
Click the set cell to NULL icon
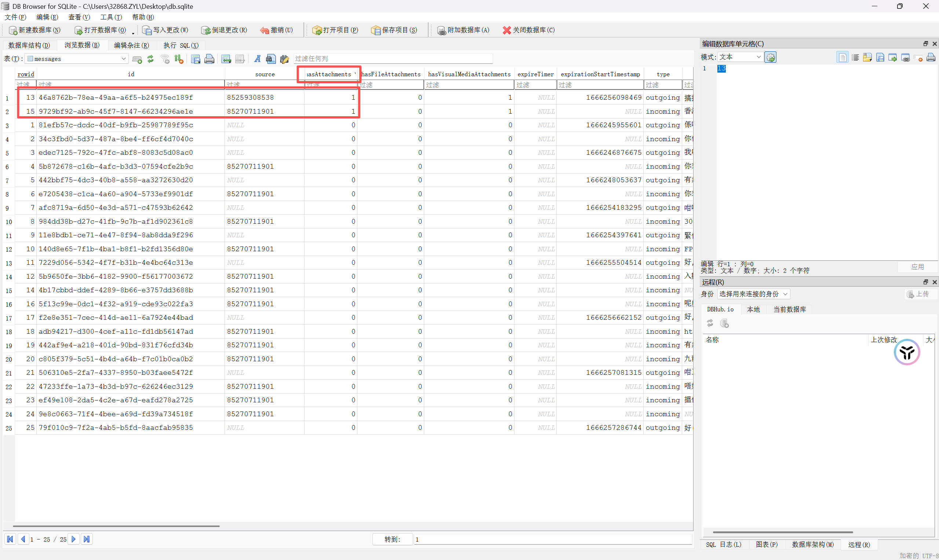918,57
